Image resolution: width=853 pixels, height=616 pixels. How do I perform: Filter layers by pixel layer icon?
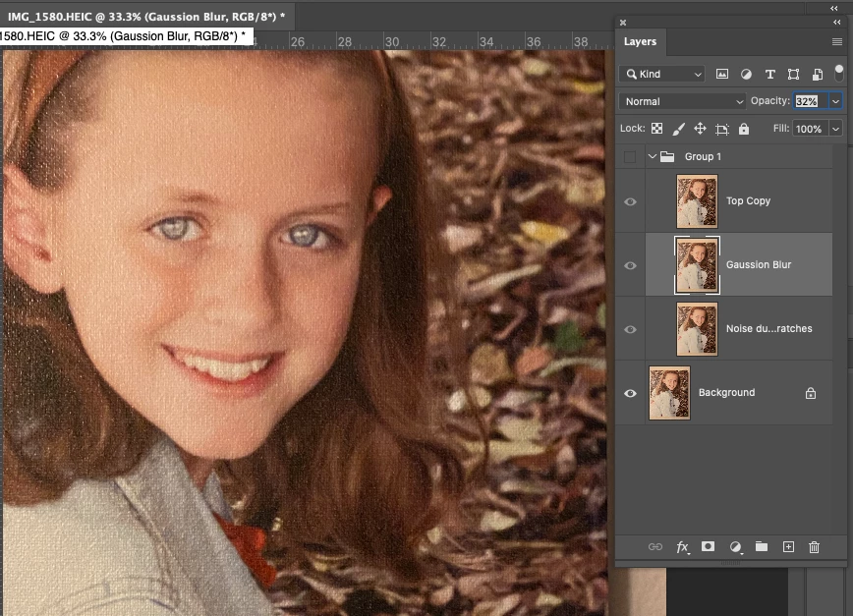tap(722, 74)
